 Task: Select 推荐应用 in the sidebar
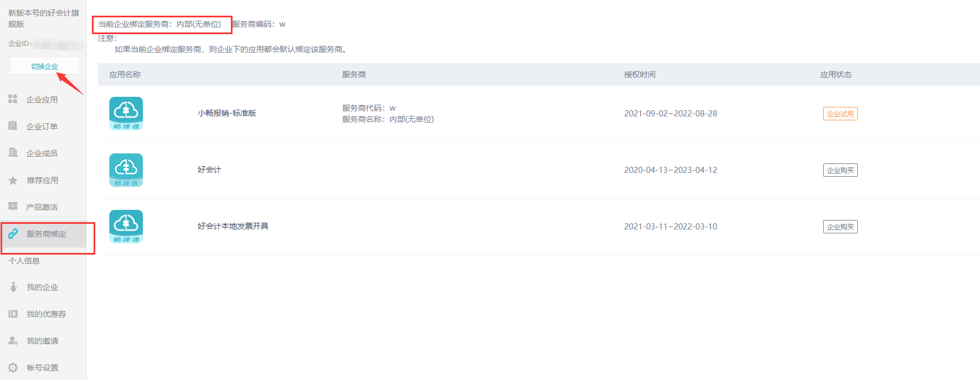click(43, 180)
